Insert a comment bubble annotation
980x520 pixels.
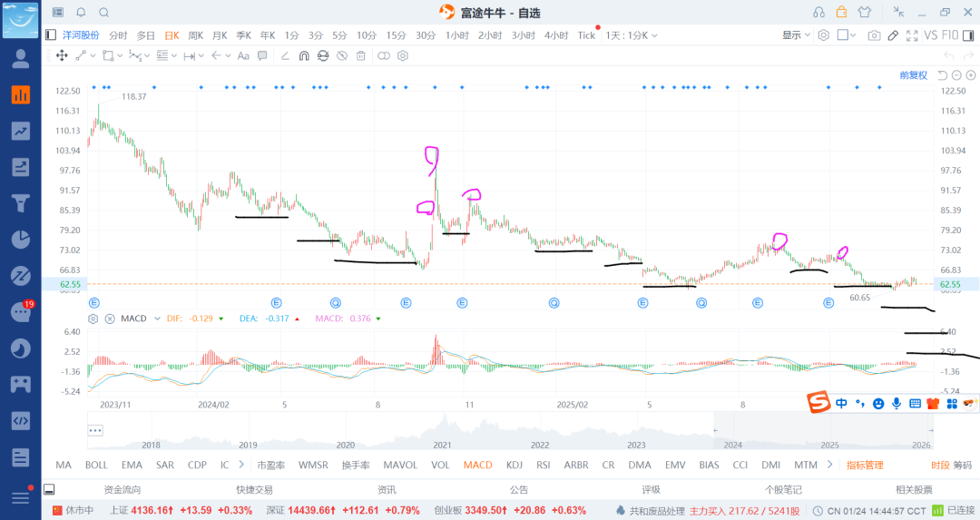pyautogui.click(x=262, y=55)
